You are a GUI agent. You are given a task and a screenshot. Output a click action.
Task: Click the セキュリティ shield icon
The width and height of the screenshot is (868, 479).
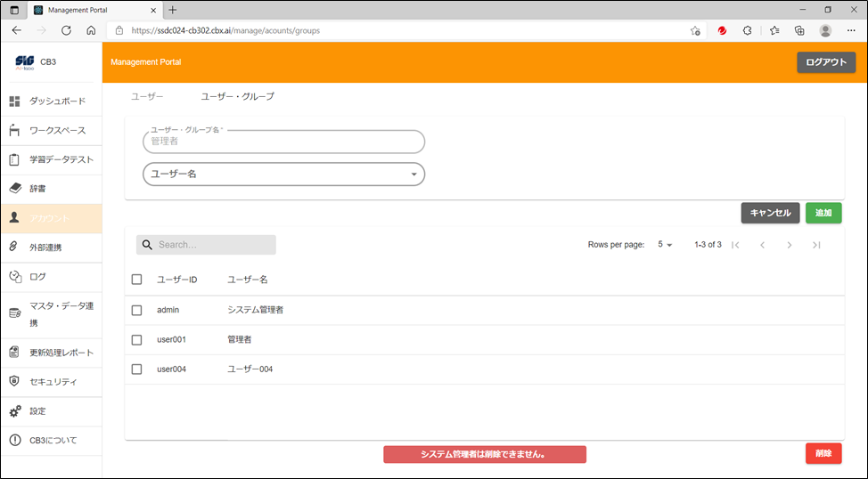pos(14,382)
